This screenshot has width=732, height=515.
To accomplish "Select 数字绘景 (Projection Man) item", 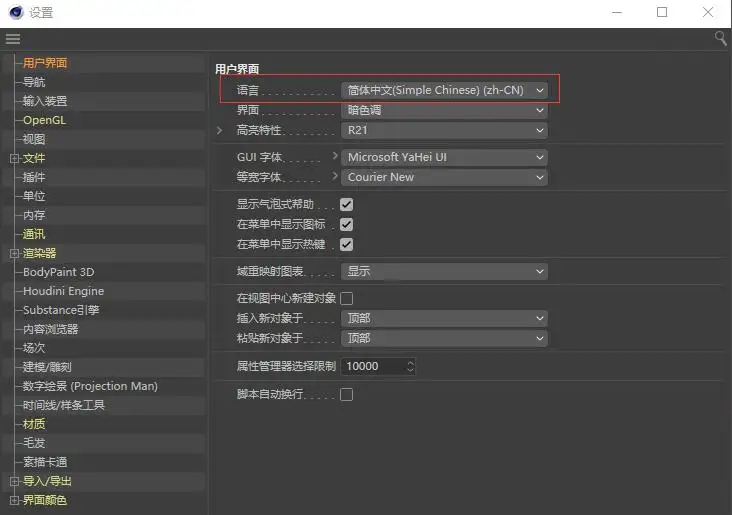I will pos(91,386).
